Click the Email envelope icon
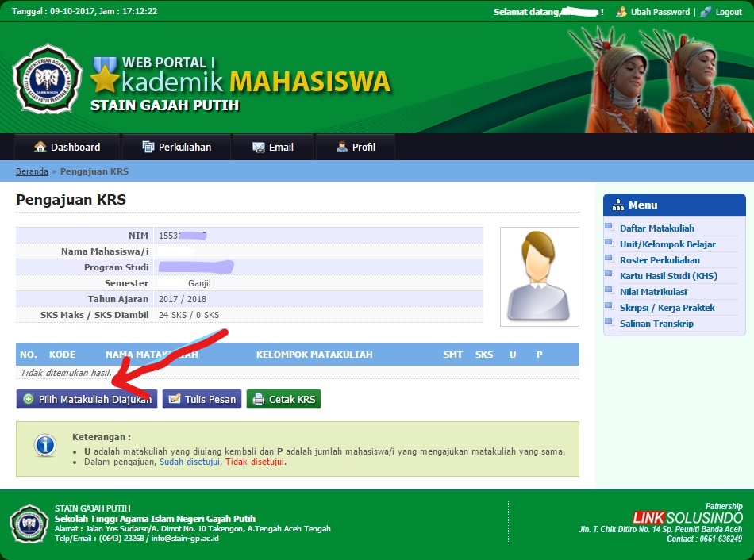The height and width of the screenshot is (560, 754). tap(260, 147)
